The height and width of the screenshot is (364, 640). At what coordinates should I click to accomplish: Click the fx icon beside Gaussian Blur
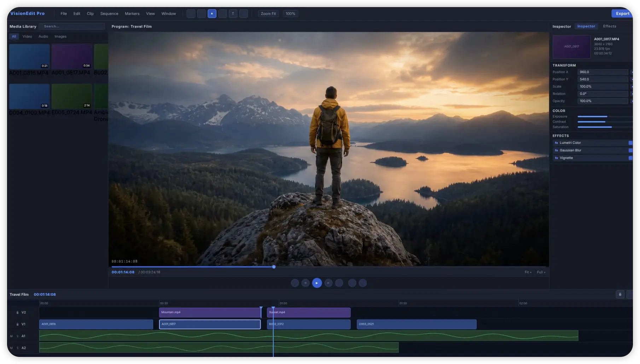tap(556, 150)
